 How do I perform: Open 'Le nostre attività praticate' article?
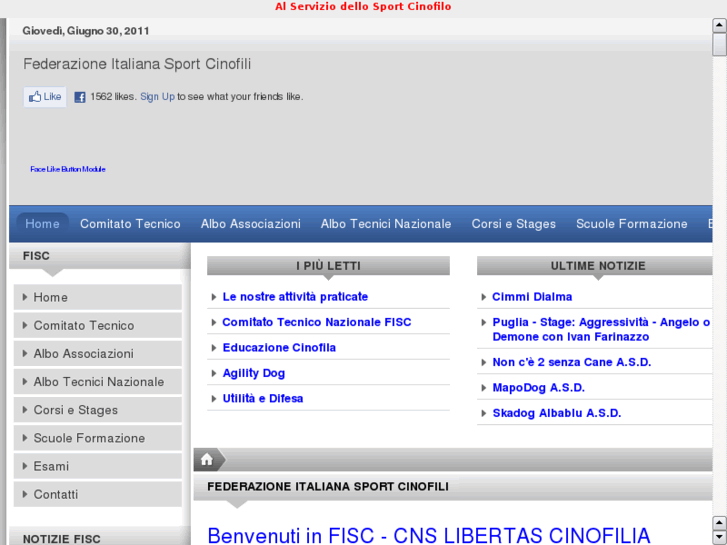[295, 297]
